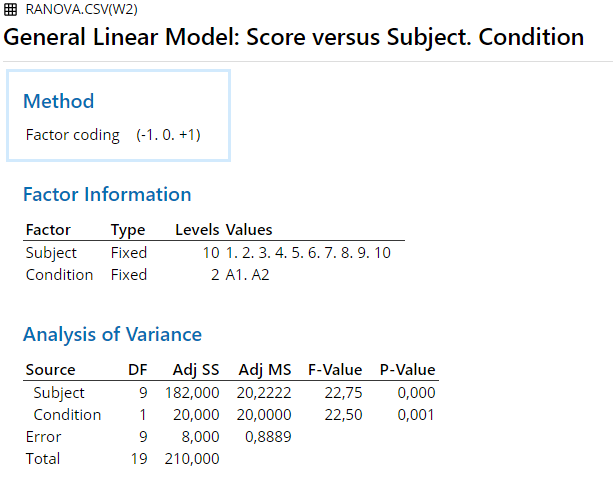The height and width of the screenshot is (494, 613).
Task: Click the General Linear Model title
Action: pyautogui.click(x=294, y=38)
